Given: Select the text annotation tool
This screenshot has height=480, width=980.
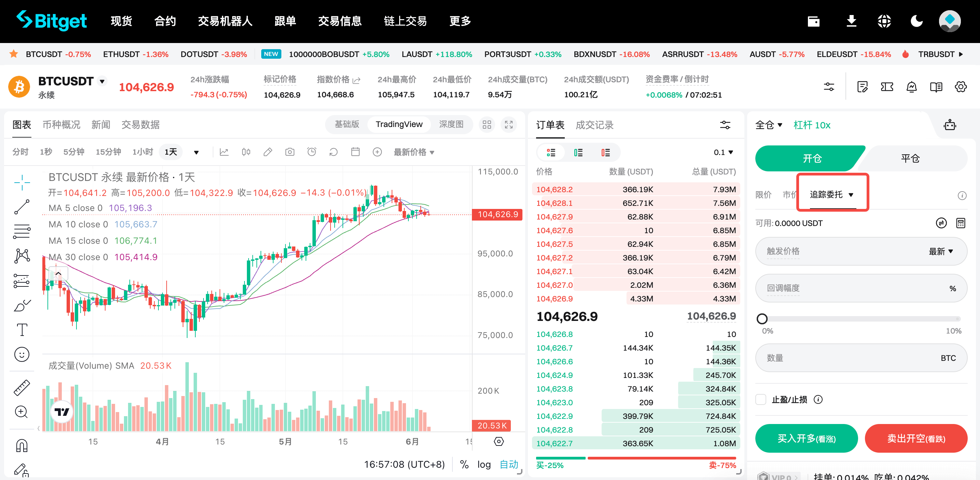Looking at the screenshot, I should [22, 329].
